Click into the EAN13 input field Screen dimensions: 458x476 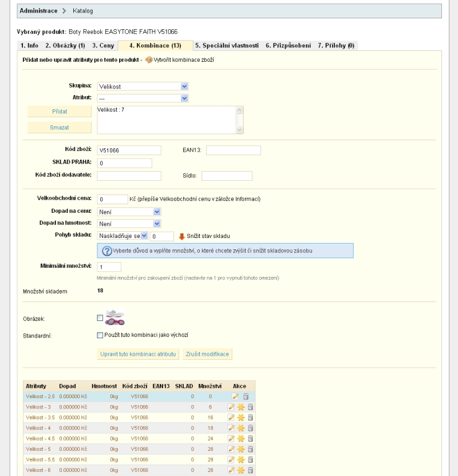tap(233, 150)
